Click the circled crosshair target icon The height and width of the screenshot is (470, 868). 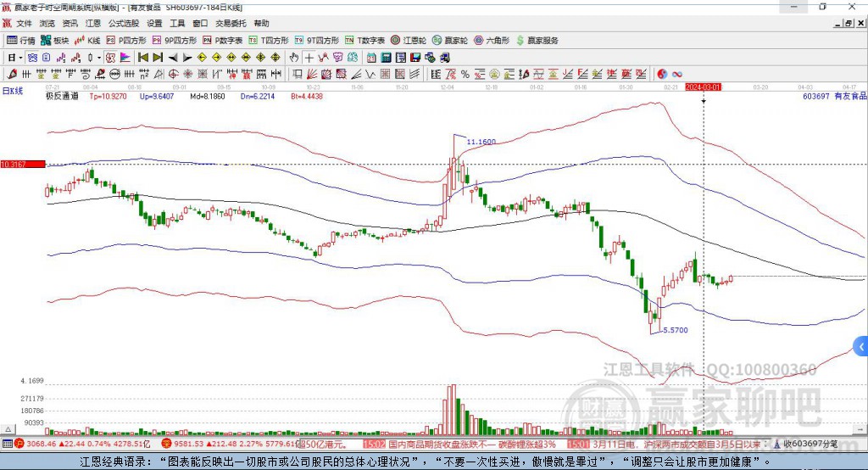click(173, 75)
